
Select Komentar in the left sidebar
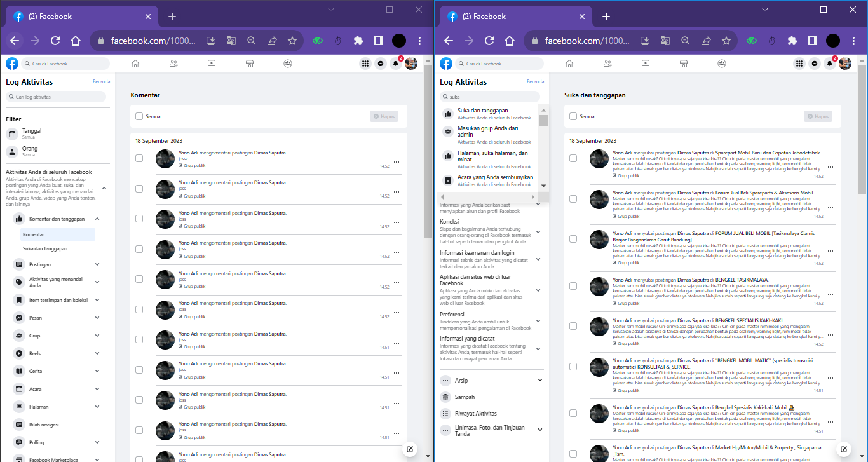pos(57,234)
